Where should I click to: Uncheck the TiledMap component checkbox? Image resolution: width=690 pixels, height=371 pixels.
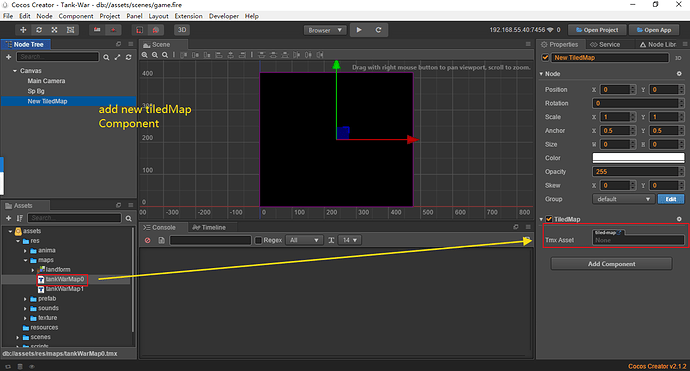549,219
